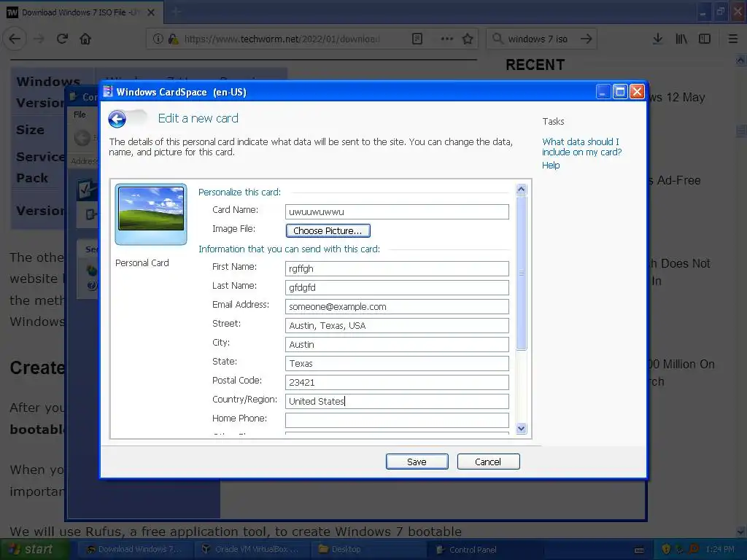Screen dimensions: 747x560
Task: Click the security shield tray icon
Action: point(667,549)
